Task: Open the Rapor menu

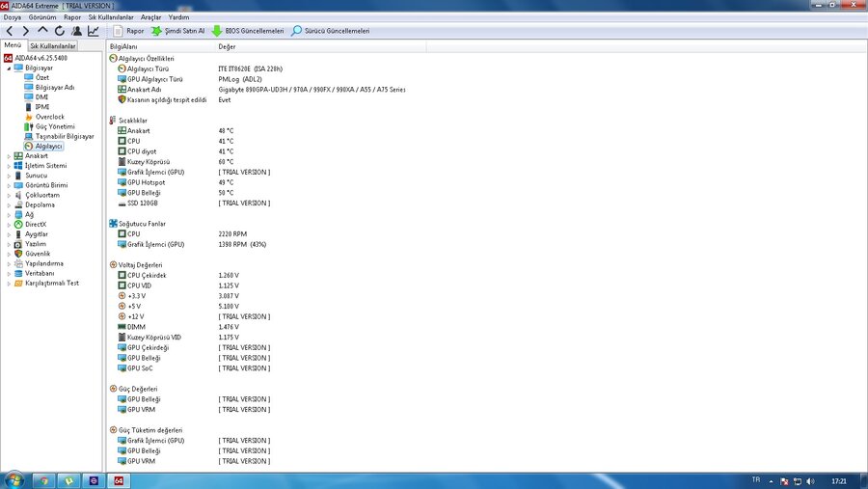Action: 72,17
